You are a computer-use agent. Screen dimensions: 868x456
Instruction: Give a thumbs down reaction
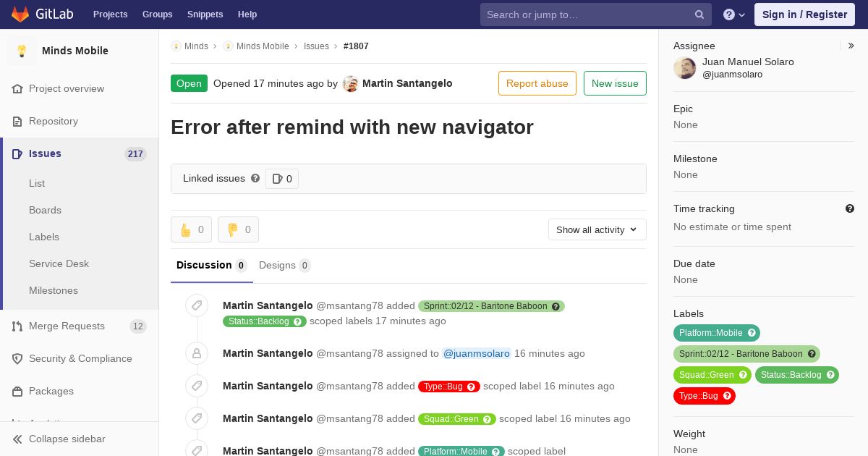tap(238, 229)
